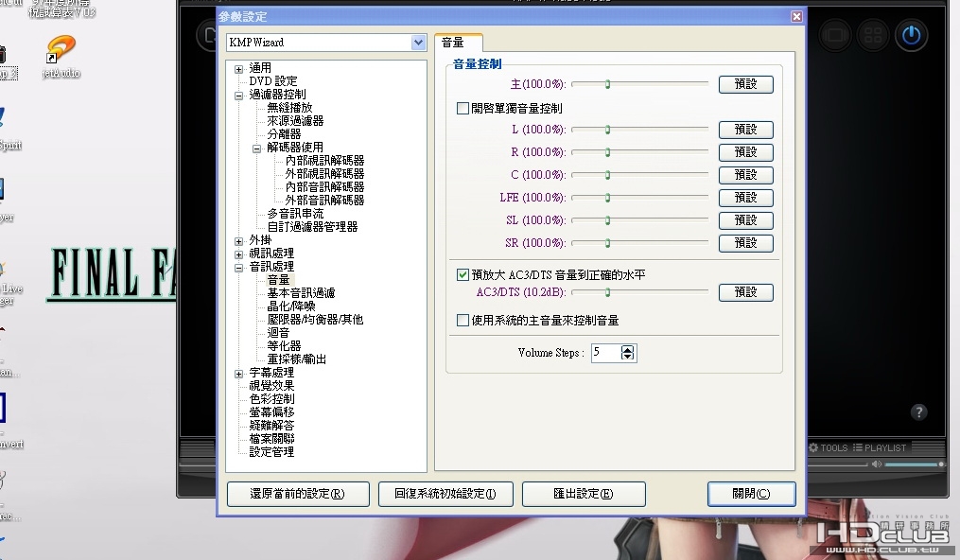Reset 主 volume with its 預設 button
Viewport: 960px width, 560px height.
745,84
